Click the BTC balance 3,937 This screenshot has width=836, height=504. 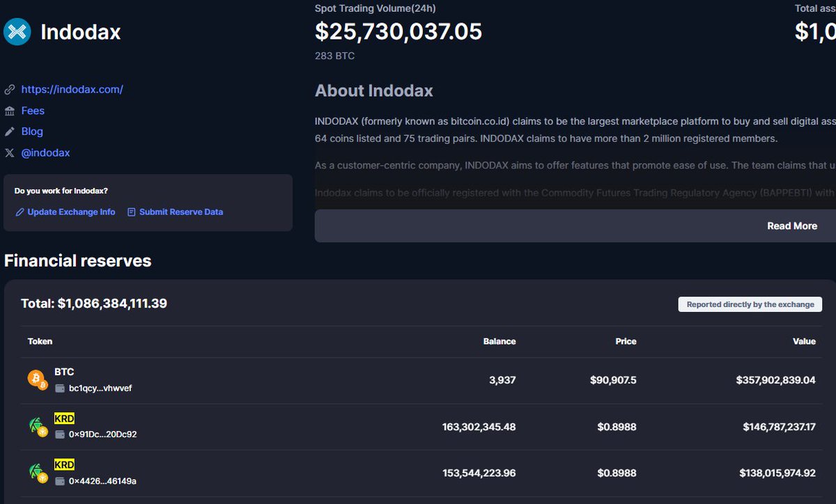[502, 380]
